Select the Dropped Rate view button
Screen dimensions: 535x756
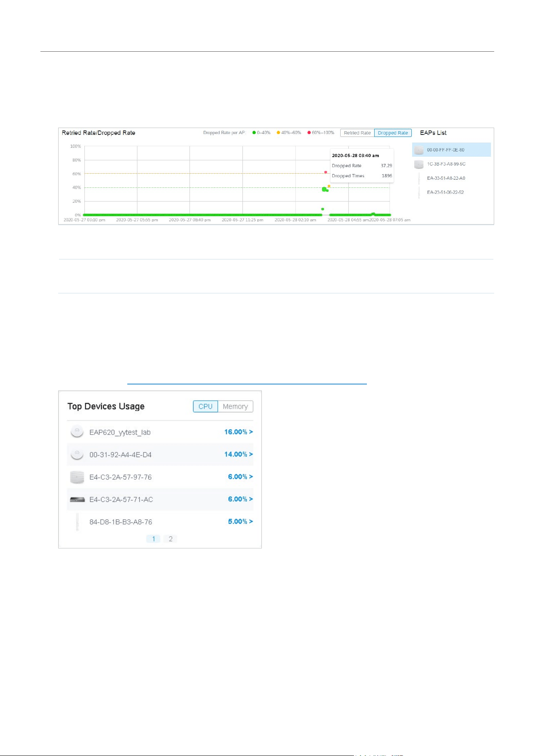(x=393, y=133)
